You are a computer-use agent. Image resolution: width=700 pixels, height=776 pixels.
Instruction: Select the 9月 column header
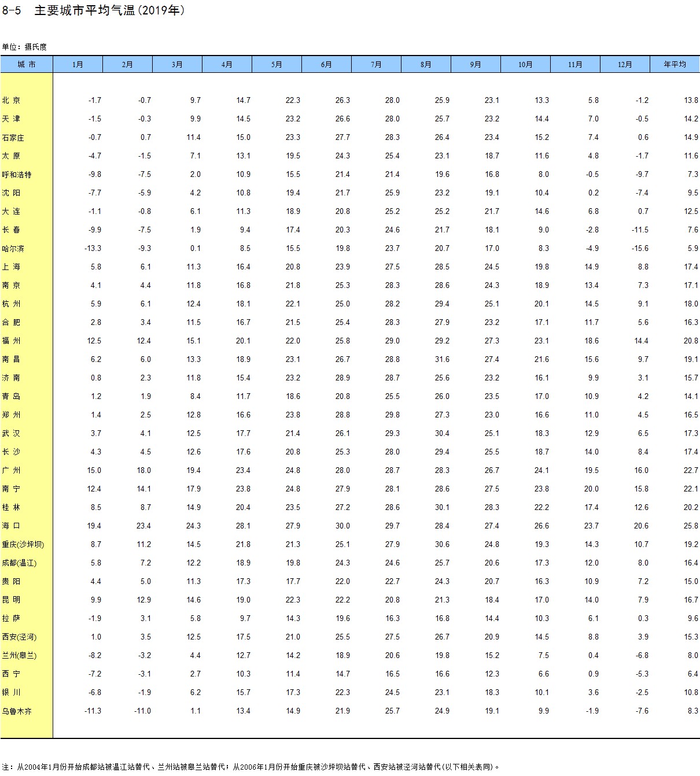click(476, 64)
